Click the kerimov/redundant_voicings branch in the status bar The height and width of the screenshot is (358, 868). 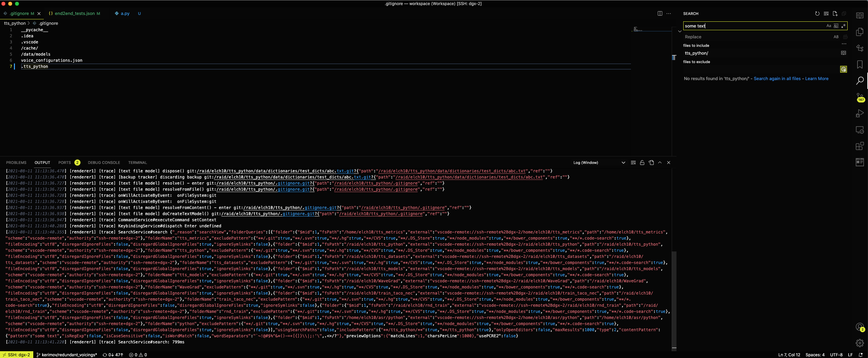click(67, 355)
